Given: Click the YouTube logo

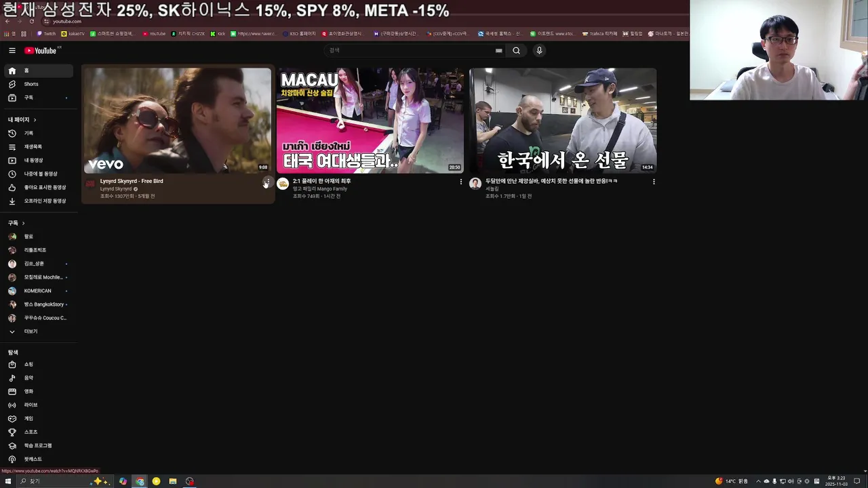Looking at the screenshot, I should pos(42,51).
